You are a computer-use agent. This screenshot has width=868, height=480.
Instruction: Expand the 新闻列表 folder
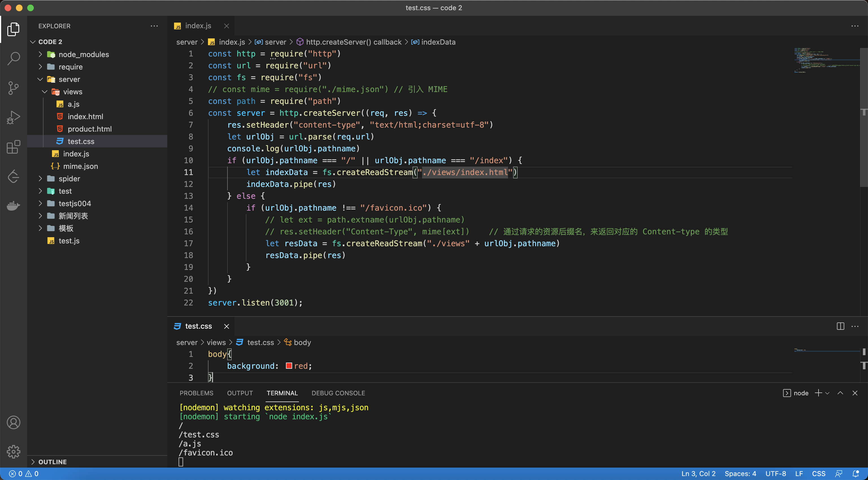pos(40,216)
